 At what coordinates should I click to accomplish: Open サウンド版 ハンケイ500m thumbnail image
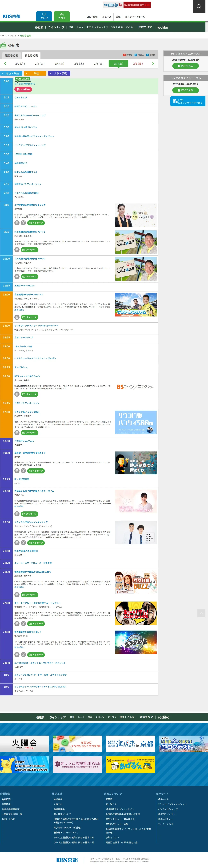pyautogui.click(x=136, y=422)
